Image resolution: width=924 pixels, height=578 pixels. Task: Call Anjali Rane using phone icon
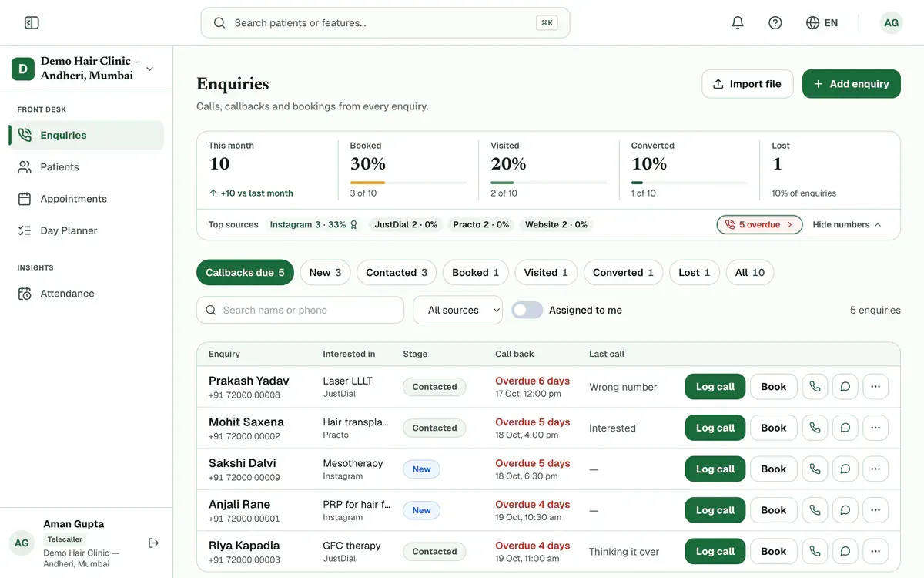(815, 510)
